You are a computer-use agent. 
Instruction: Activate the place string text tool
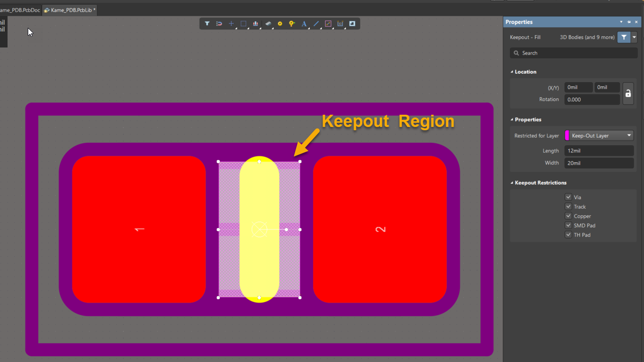(x=304, y=24)
